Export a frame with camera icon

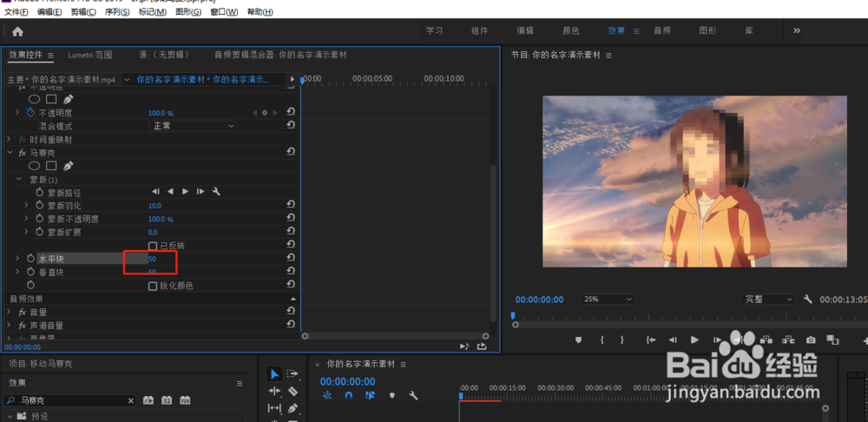(811, 340)
